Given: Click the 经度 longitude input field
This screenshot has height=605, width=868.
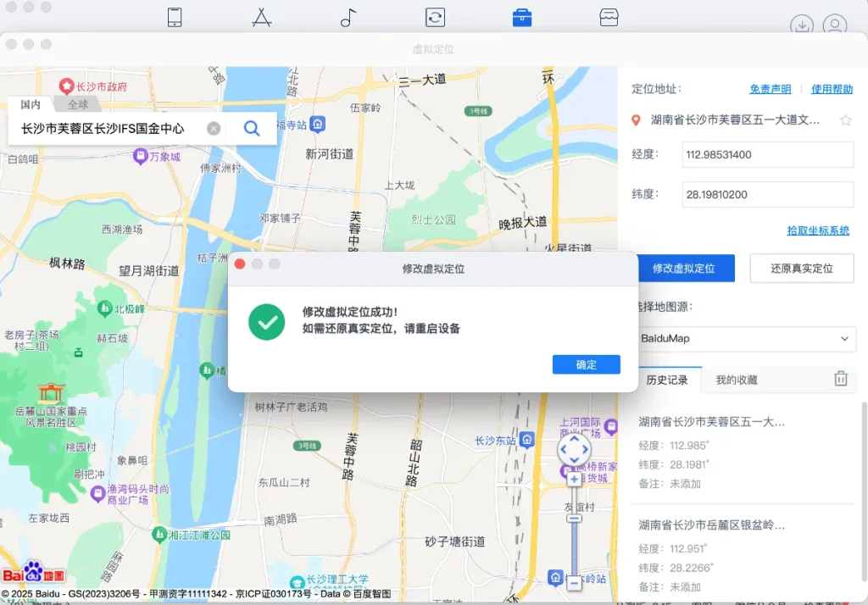Looking at the screenshot, I should pos(767,154).
